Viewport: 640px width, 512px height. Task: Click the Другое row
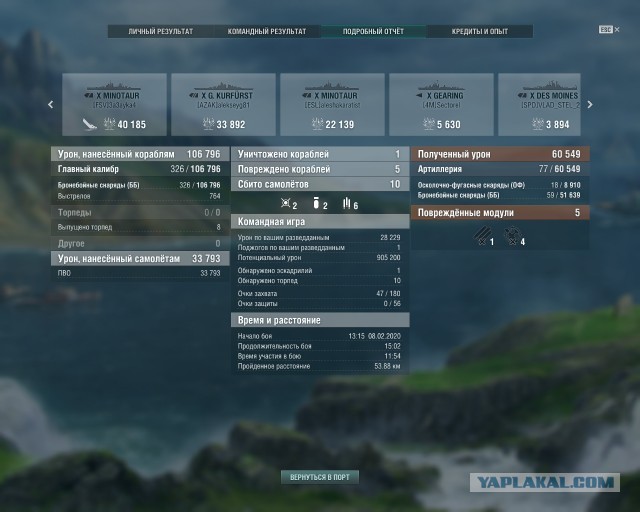tap(140, 244)
